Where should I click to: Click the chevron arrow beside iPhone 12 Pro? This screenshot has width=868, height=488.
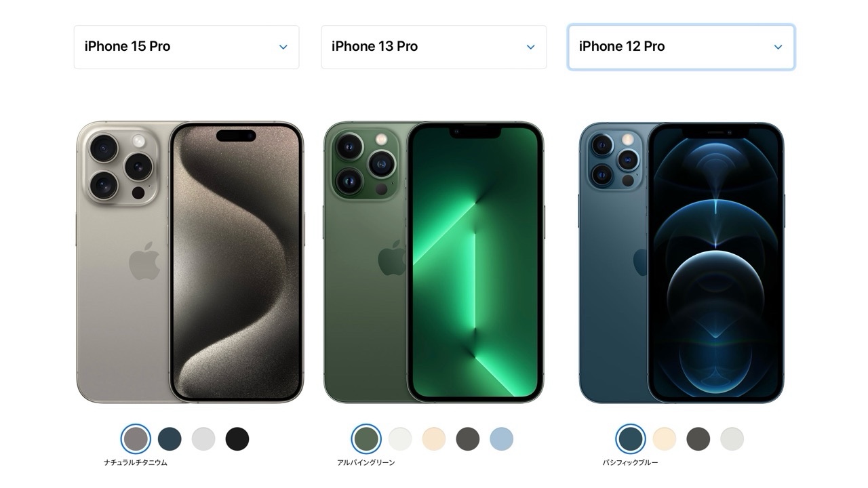tap(778, 47)
